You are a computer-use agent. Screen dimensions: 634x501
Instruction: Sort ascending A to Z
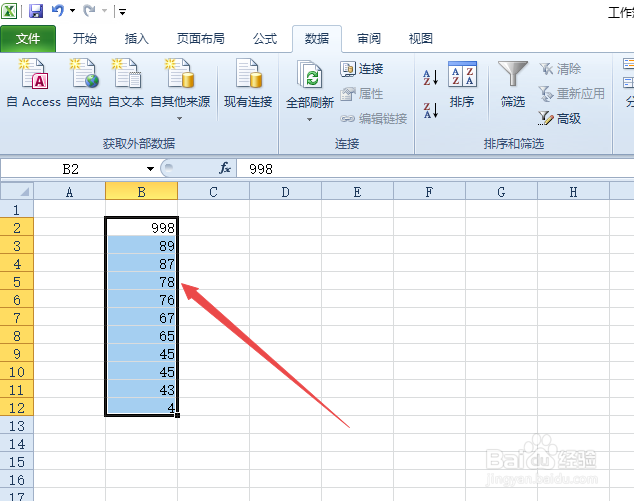click(x=431, y=77)
